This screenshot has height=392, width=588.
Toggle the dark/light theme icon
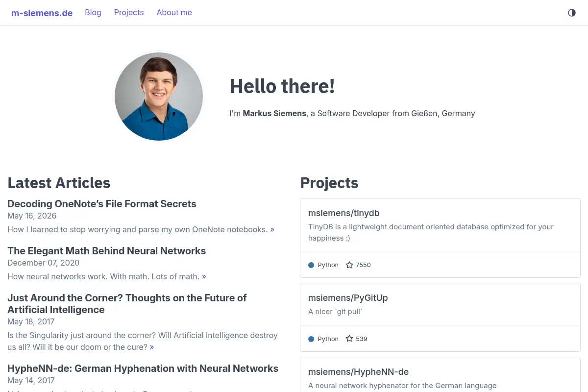pos(571,13)
